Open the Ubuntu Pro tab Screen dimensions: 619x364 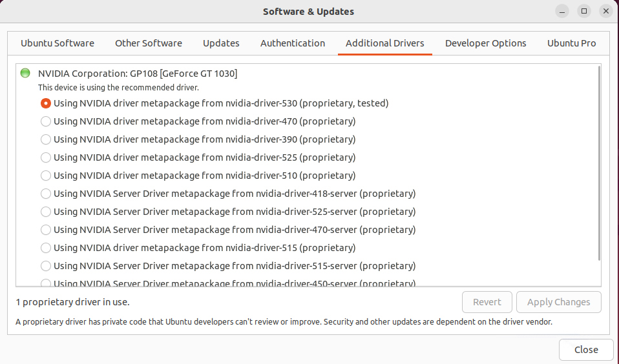[571, 43]
